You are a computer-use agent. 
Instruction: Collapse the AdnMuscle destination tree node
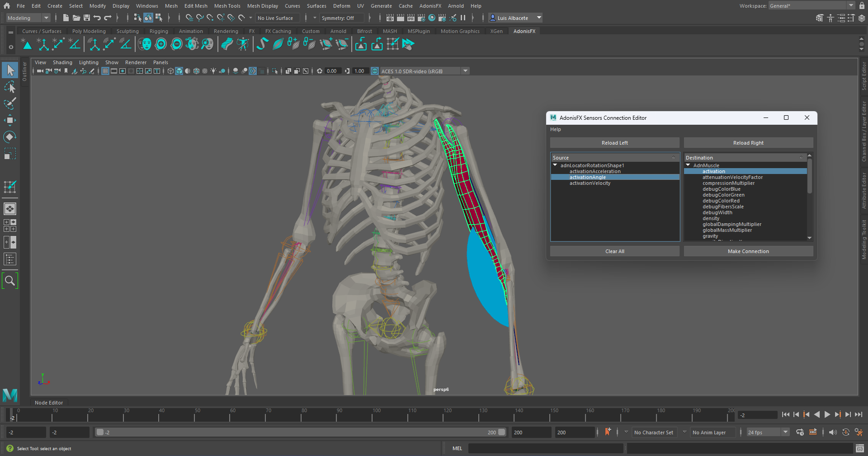click(688, 165)
